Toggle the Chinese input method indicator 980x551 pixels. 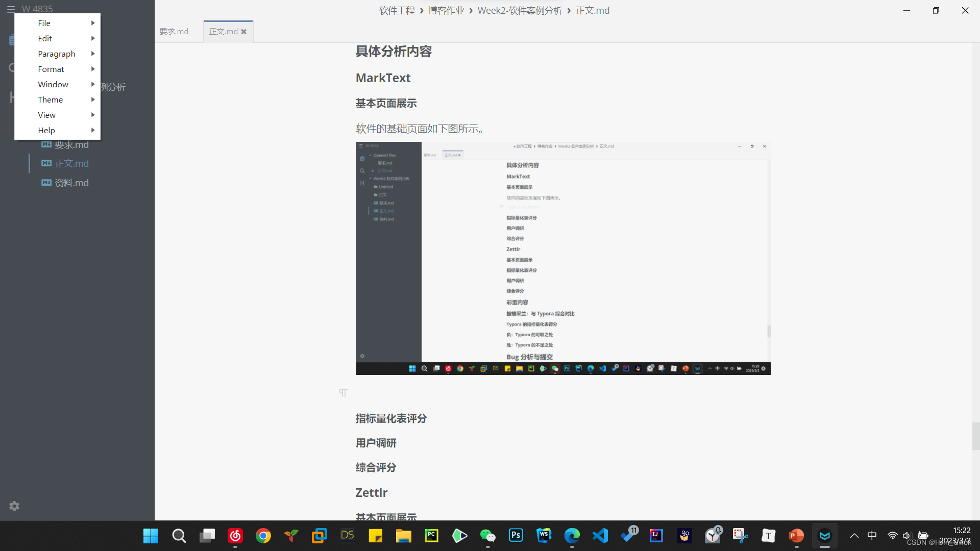[872, 535]
